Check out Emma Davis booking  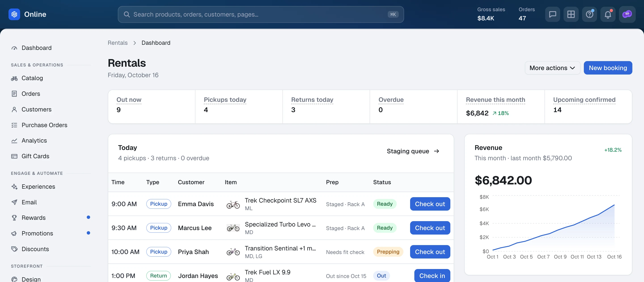pyautogui.click(x=430, y=204)
